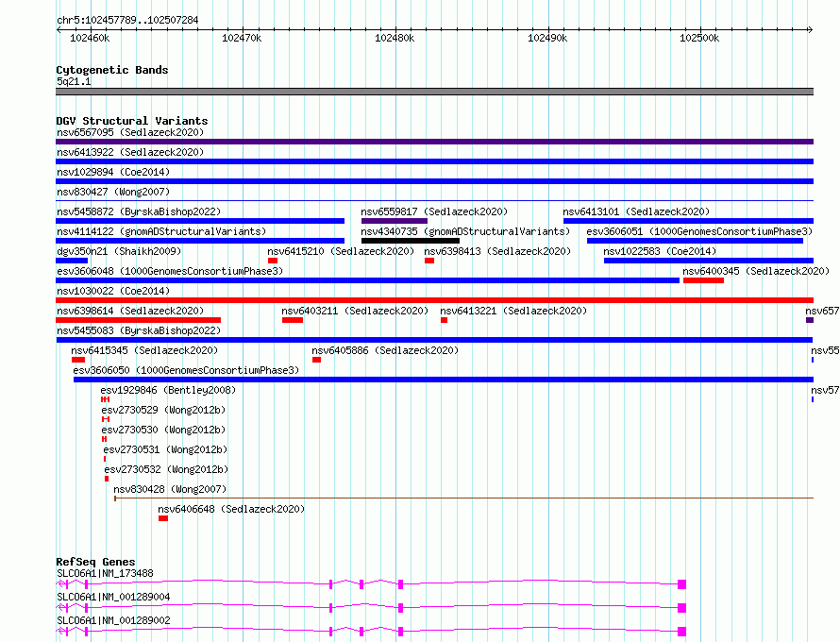Click the 102470k ruler tick label

click(242, 38)
